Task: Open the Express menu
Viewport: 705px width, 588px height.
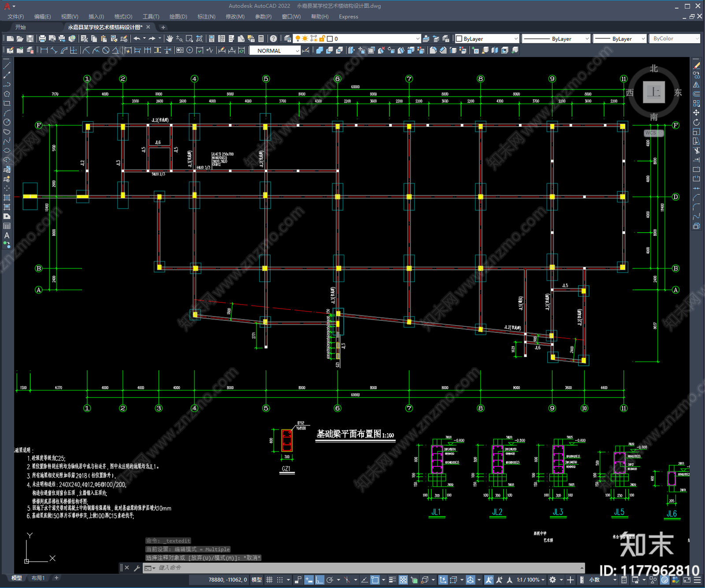Action: pyautogui.click(x=349, y=16)
